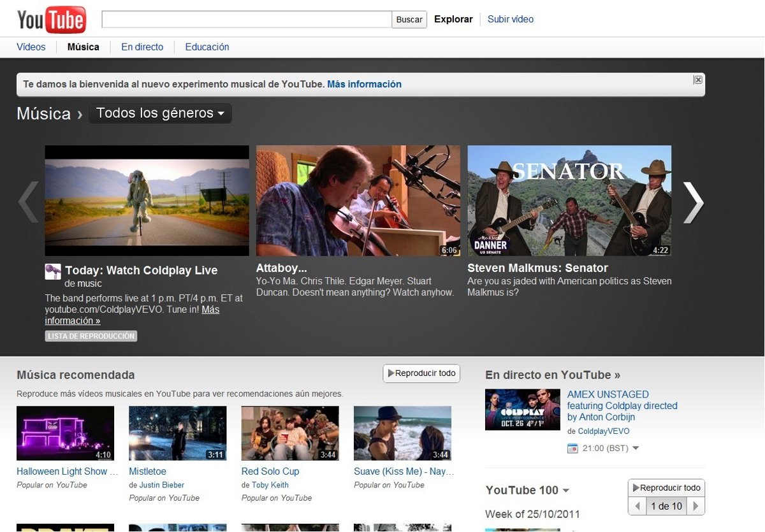Click the YouTube logo
This screenshot has width=765, height=532.
tap(51, 20)
